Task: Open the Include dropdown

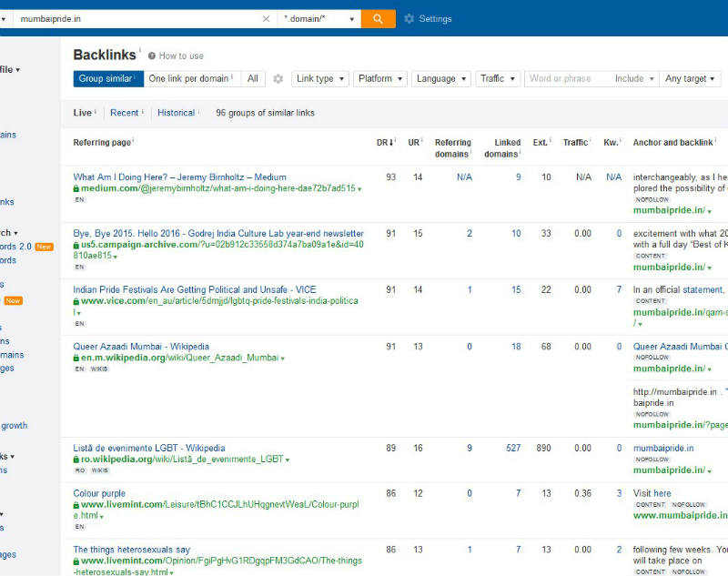Action: click(634, 79)
